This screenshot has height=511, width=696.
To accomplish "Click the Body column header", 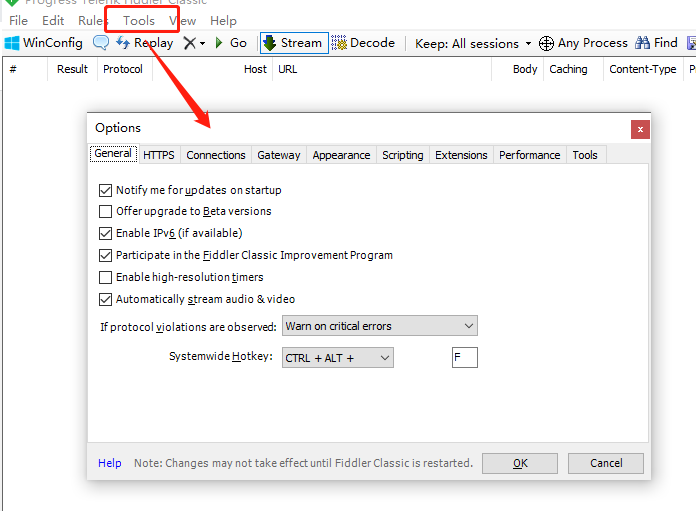I will click(518, 69).
